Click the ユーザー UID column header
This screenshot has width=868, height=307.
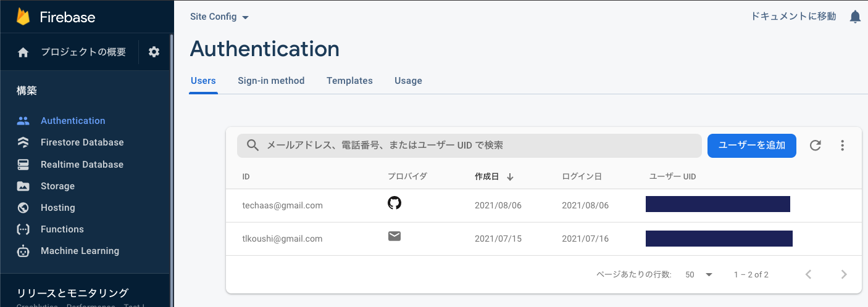[673, 177]
